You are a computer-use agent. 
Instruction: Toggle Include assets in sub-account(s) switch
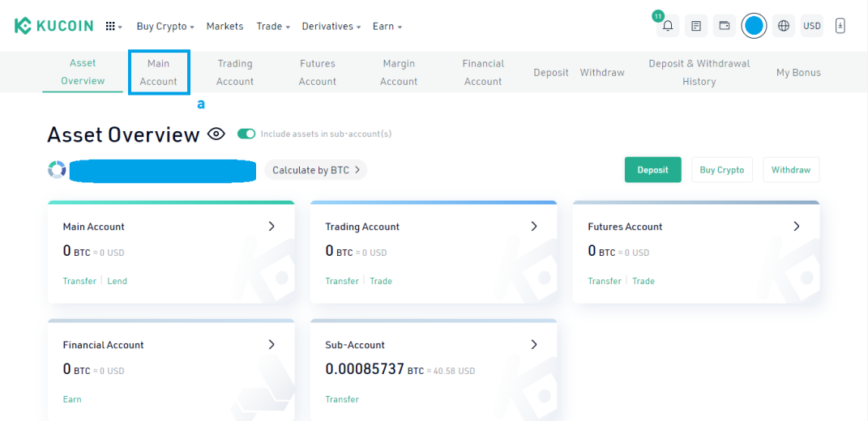[246, 134]
